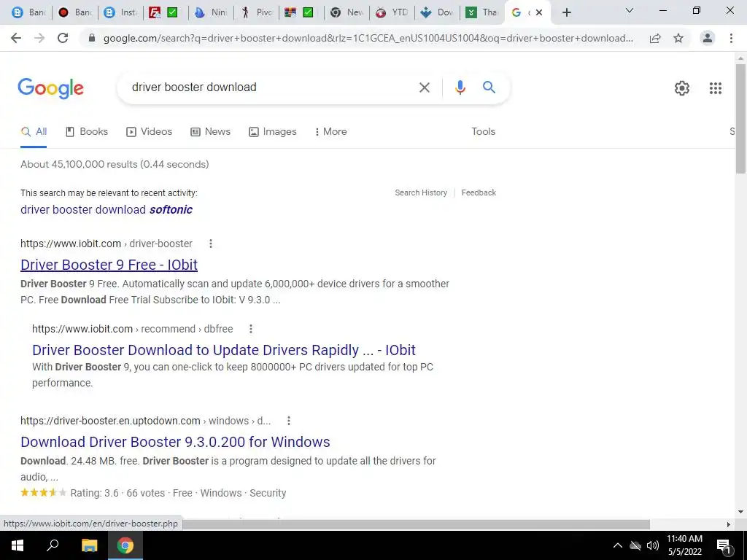The height and width of the screenshot is (560, 747).
Task: Open the search Tools options
Action: 483,132
